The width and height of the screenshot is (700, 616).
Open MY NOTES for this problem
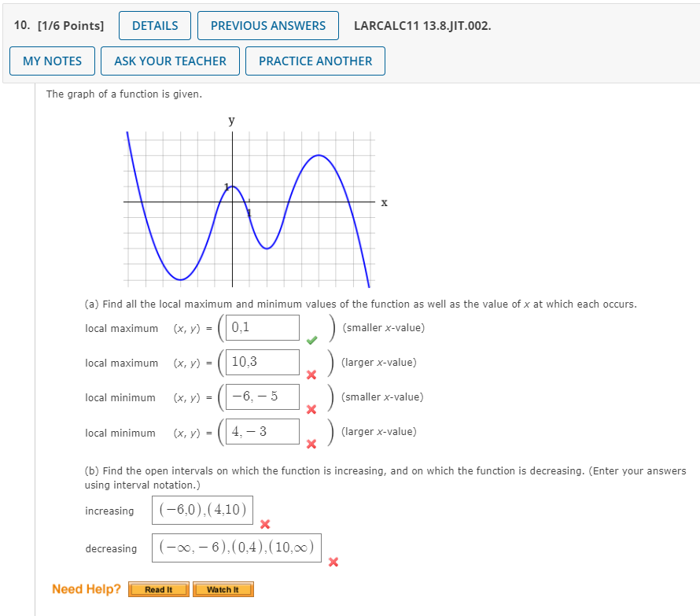pyautogui.click(x=52, y=61)
